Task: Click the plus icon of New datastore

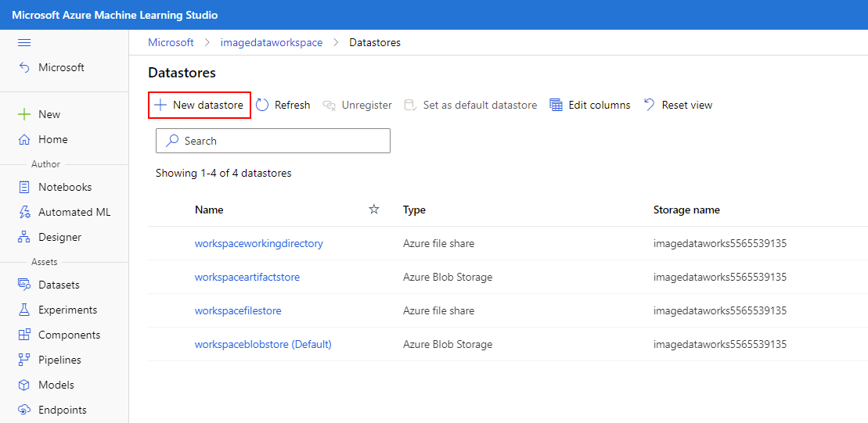Action: click(x=160, y=105)
